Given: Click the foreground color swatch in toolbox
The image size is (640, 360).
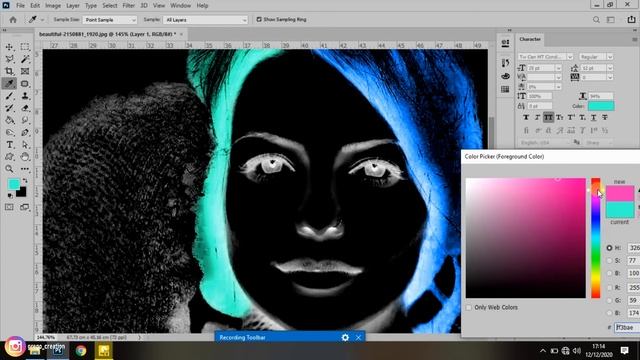Looking at the screenshot, I should tap(13, 184).
